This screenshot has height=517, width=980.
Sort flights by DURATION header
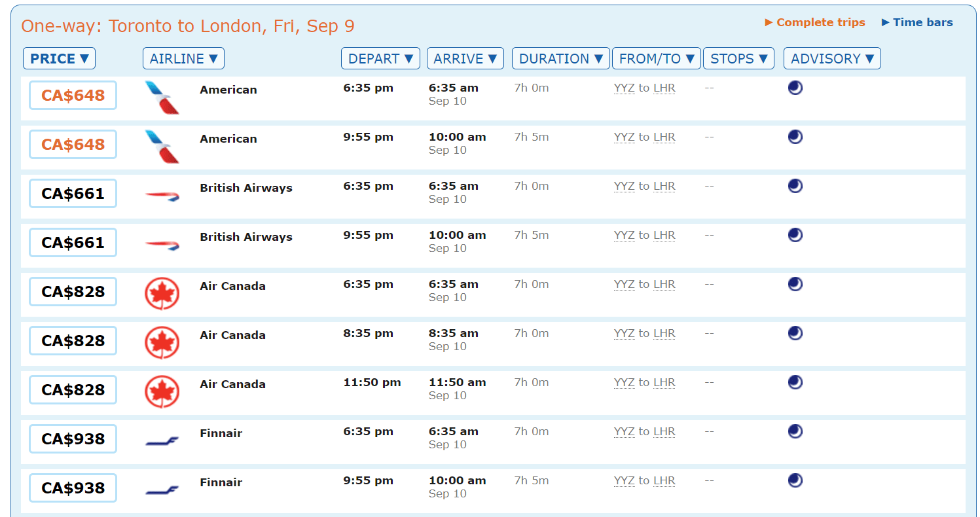coord(560,58)
